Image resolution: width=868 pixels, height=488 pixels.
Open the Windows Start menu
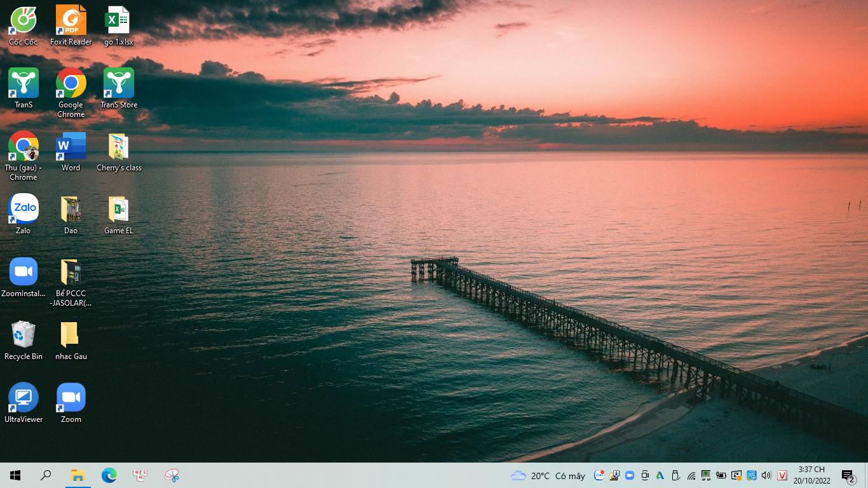(15, 475)
